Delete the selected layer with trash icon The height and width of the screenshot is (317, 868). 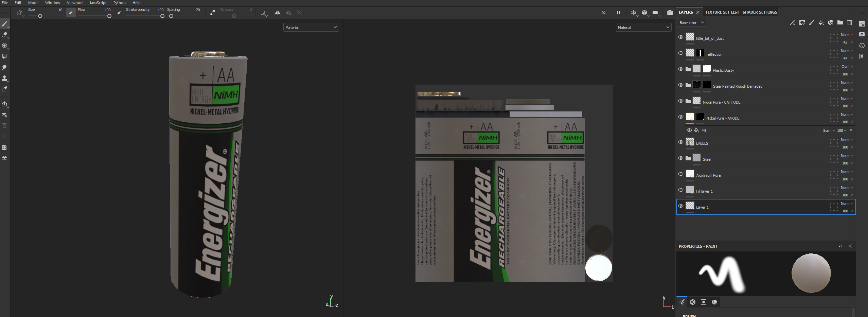pos(849,22)
